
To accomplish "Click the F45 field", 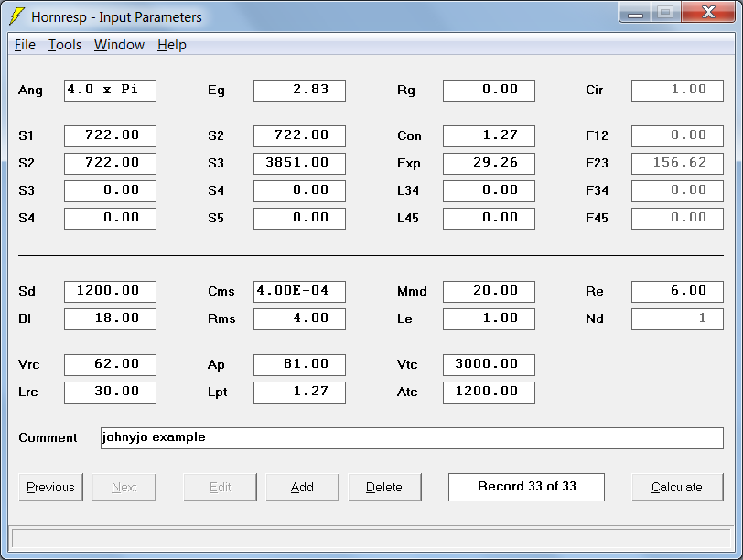I will [x=678, y=219].
